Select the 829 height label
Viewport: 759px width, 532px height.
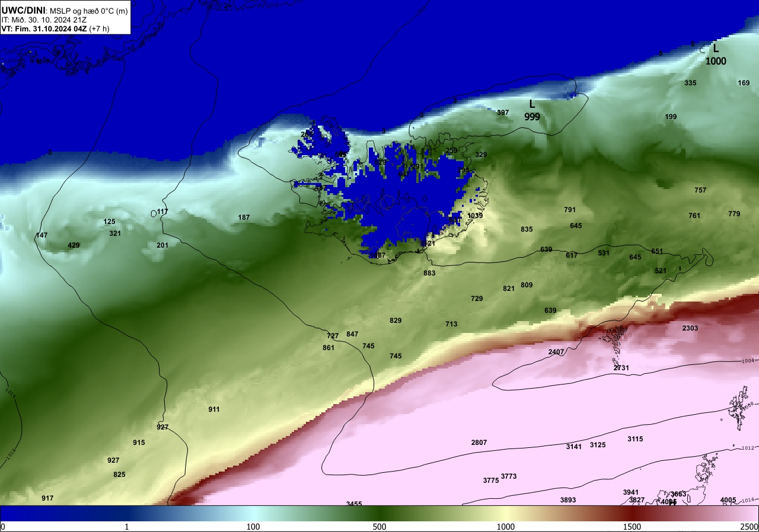pos(396,321)
